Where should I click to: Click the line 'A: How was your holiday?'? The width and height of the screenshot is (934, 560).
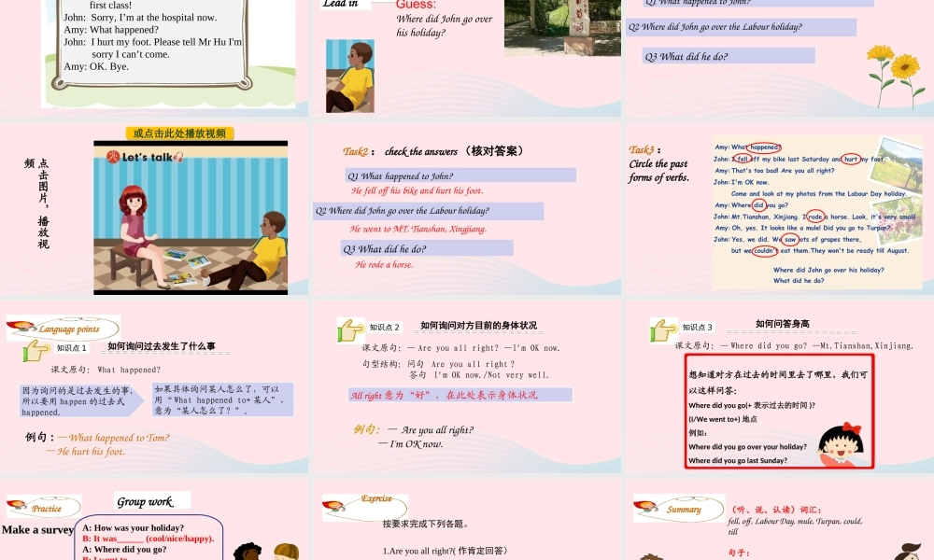tap(133, 528)
